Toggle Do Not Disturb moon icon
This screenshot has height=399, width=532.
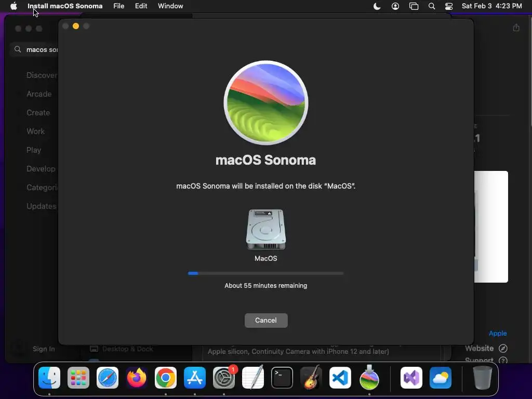point(377,6)
